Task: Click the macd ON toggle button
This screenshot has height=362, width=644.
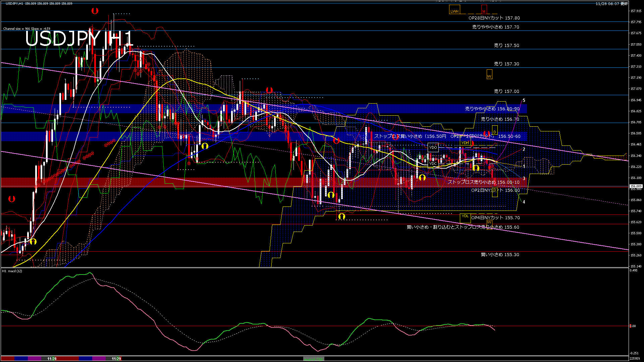Action: (x=313, y=359)
